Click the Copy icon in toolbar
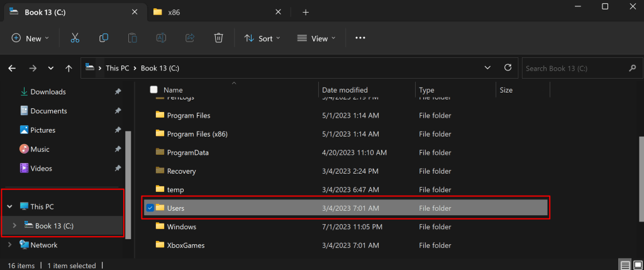The width and height of the screenshot is (644, 270). tap(104, 38)
